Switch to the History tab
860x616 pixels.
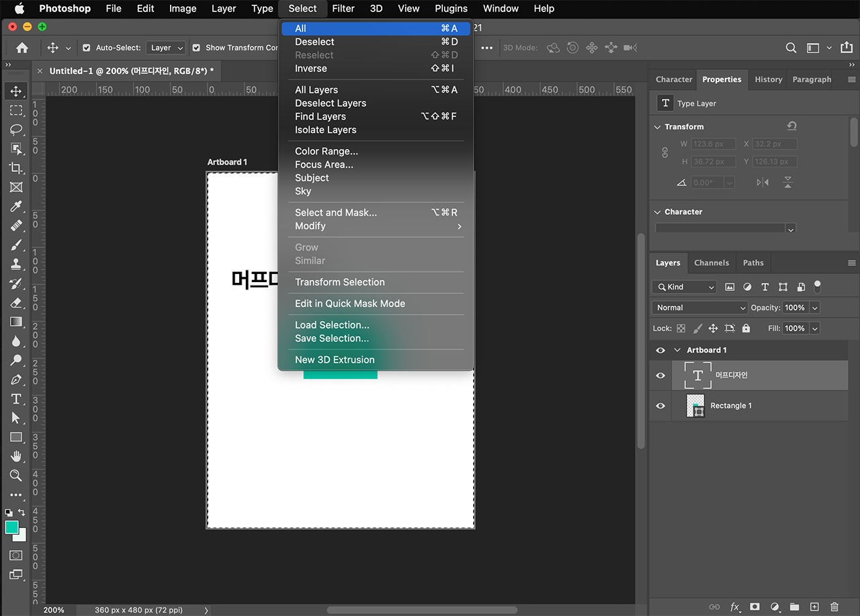tap(768, 79)
